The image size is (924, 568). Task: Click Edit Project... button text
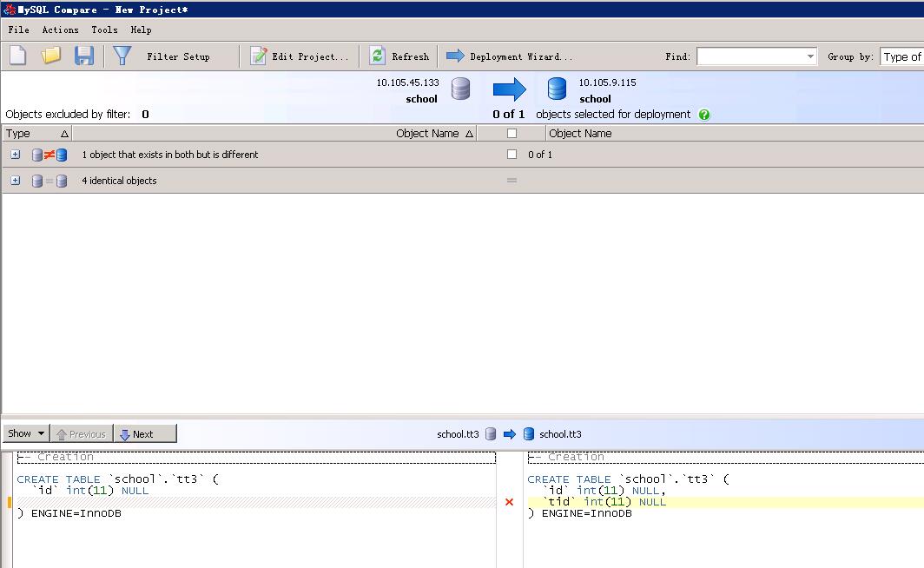(310, 56)
